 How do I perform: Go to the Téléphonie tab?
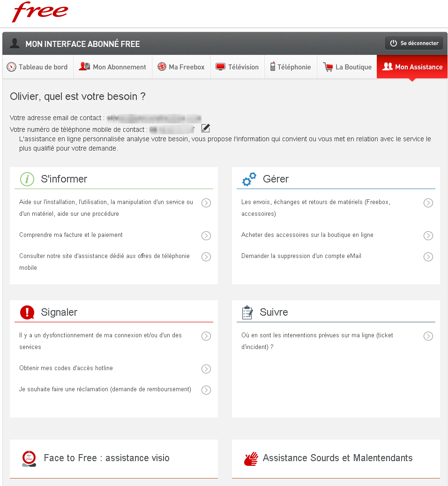291,67
